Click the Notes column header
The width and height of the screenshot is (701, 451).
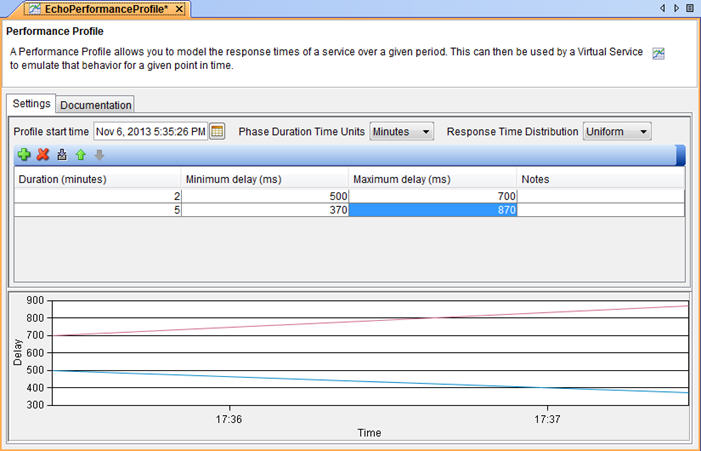(x=600, y=179)
